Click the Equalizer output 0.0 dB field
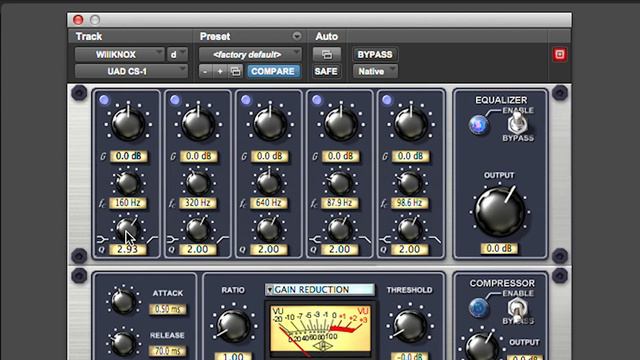This screenshot has height=360, width=640. (x=499, y=249)
